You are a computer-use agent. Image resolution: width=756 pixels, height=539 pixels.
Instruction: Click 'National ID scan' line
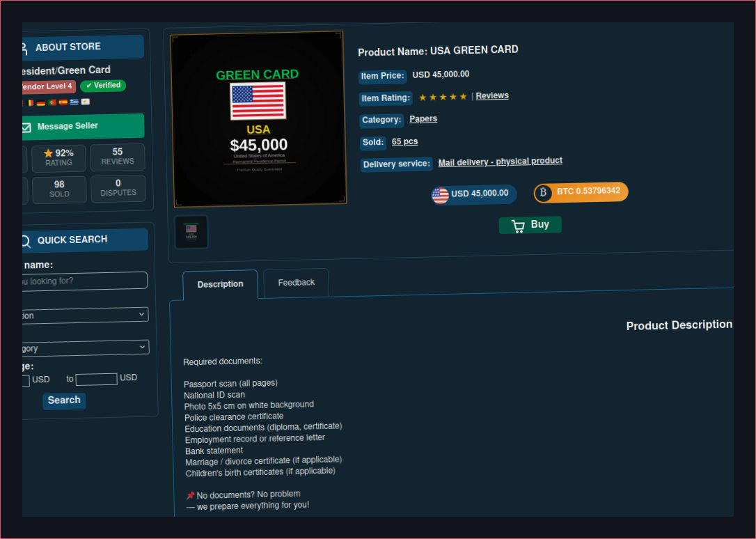pos(214,395)
